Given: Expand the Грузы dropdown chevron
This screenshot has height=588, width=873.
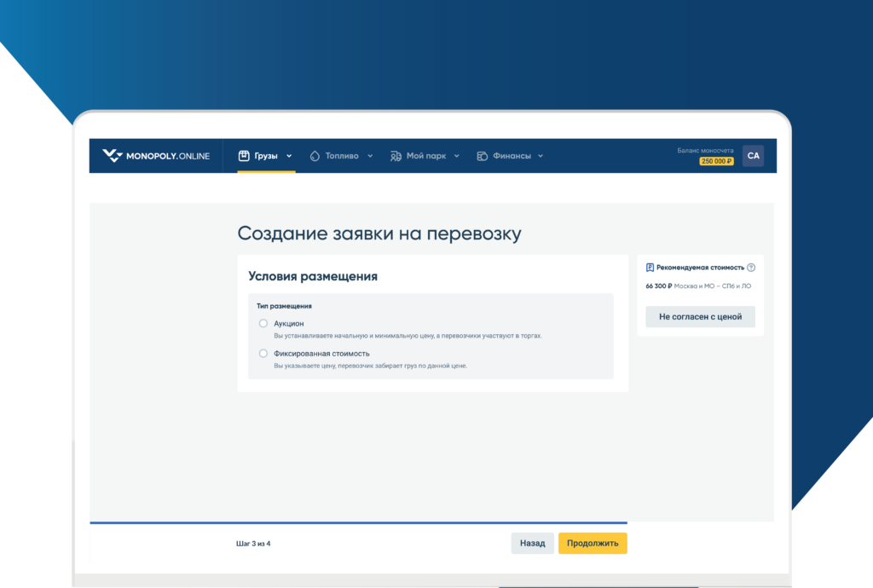Looking at the screenshot, I should tap(289, 156).
